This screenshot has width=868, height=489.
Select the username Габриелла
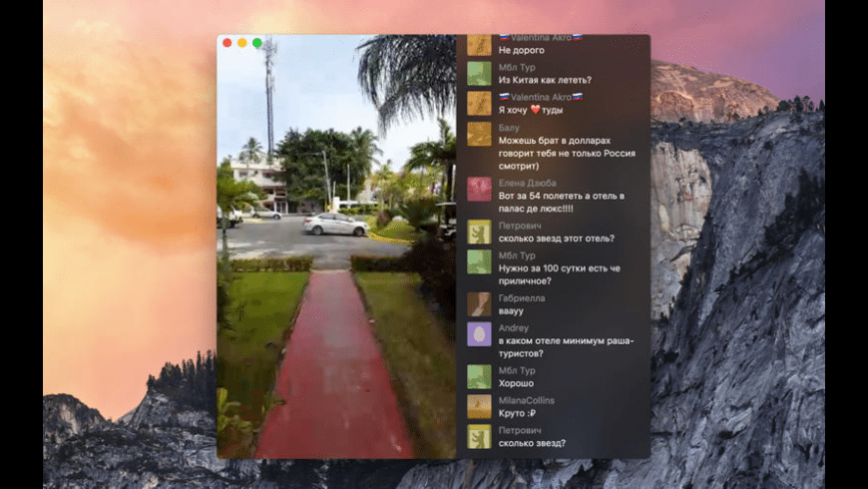pyautogui.click(x=522, y=298)
